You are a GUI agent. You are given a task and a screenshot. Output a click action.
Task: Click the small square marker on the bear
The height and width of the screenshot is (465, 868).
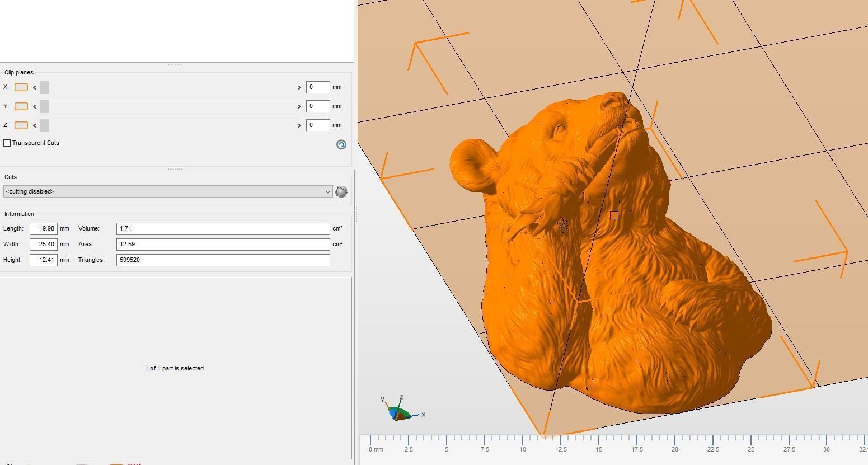coord(614,215)
